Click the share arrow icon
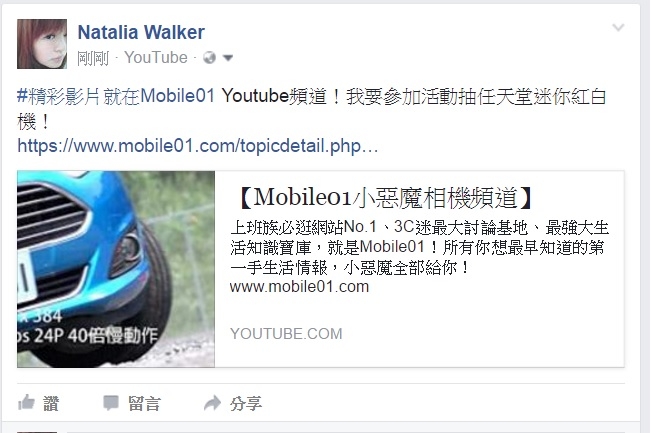653x433 pixels. pos(212,403)
